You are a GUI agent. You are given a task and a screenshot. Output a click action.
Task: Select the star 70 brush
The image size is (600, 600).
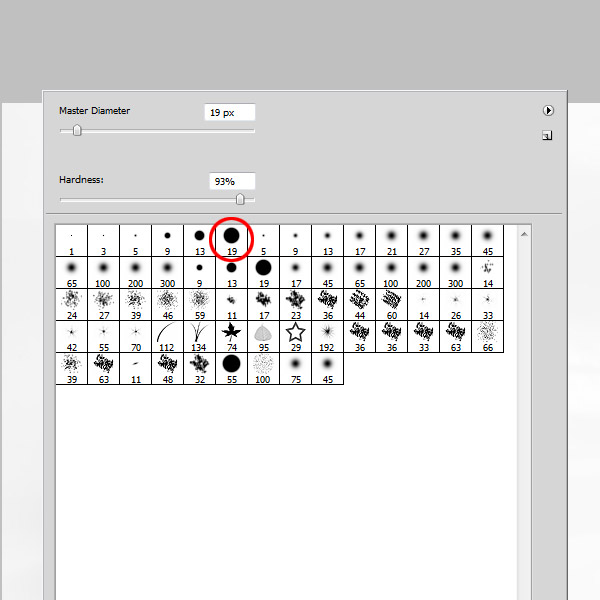[x=135, y=337]
